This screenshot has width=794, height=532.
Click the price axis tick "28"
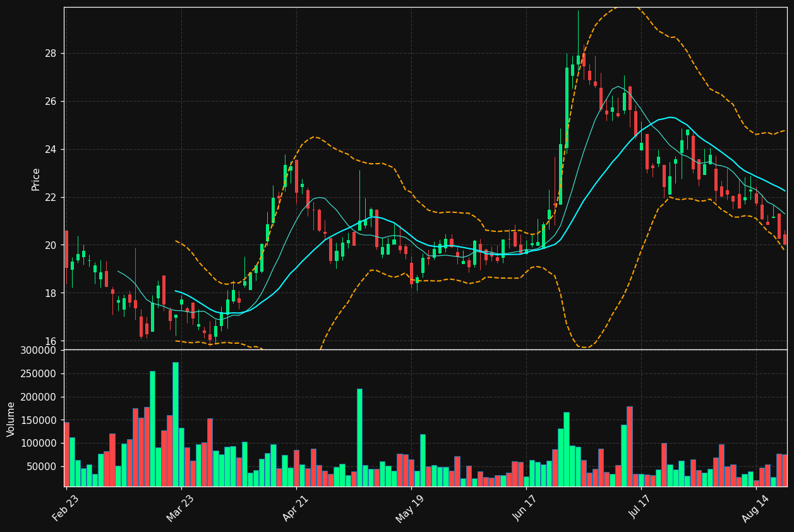click(x=51, y=54)
